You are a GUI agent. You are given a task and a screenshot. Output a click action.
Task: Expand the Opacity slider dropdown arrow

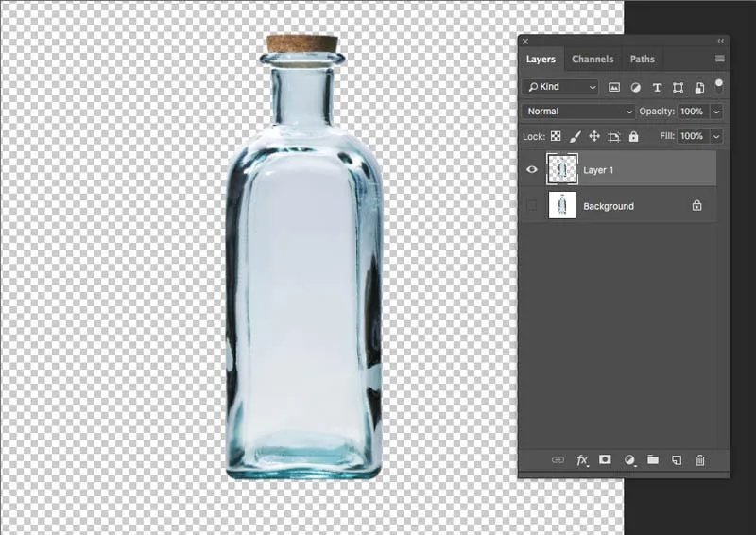point(716,112)
